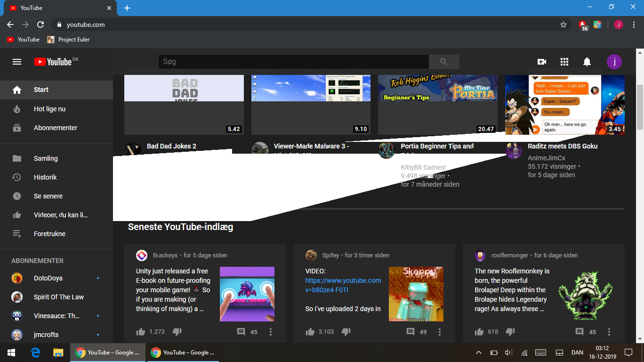Open Samling in sidebar

click(x=56, y=158)
